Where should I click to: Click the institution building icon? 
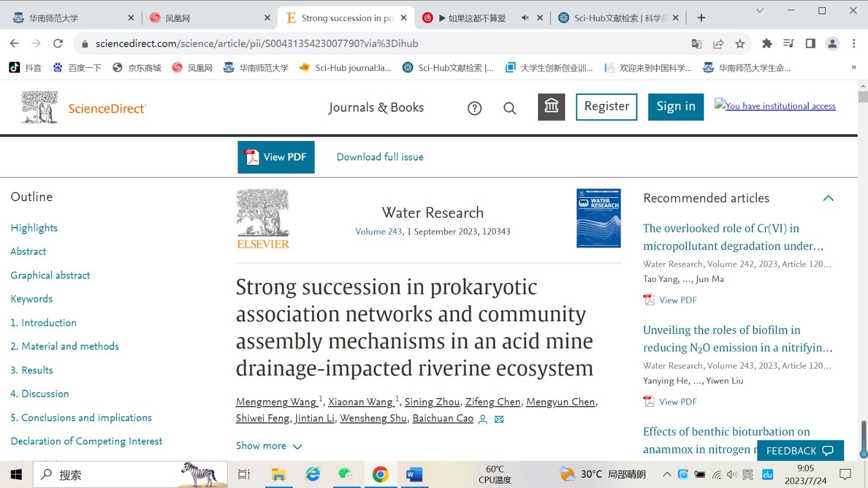pos(551,107)
